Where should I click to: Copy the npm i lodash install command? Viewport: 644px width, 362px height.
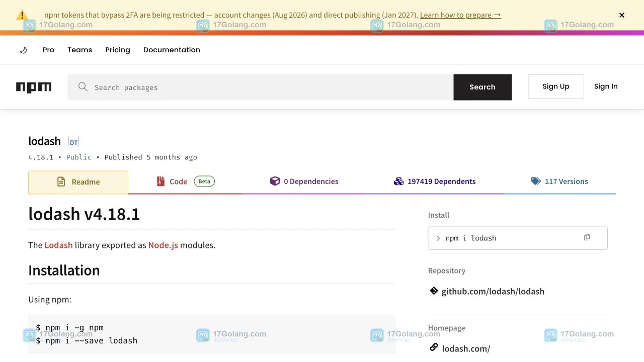click(587, 237)
